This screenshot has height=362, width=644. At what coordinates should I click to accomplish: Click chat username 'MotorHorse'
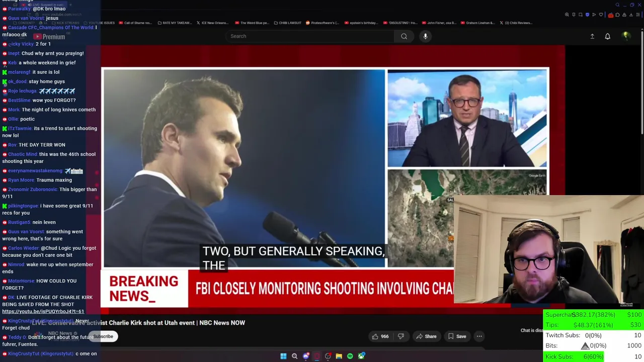pyautogui.click(x=21, y=281)
